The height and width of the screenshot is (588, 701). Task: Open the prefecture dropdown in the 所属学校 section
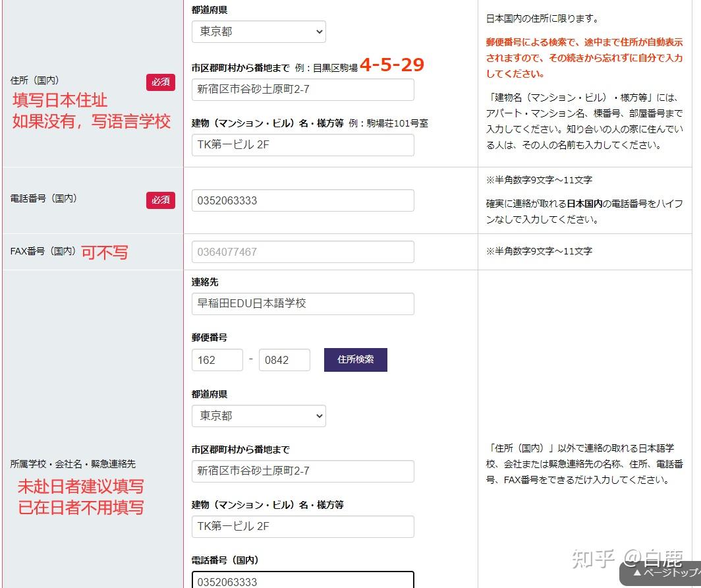pyautogui.click(x=258, y=415)
